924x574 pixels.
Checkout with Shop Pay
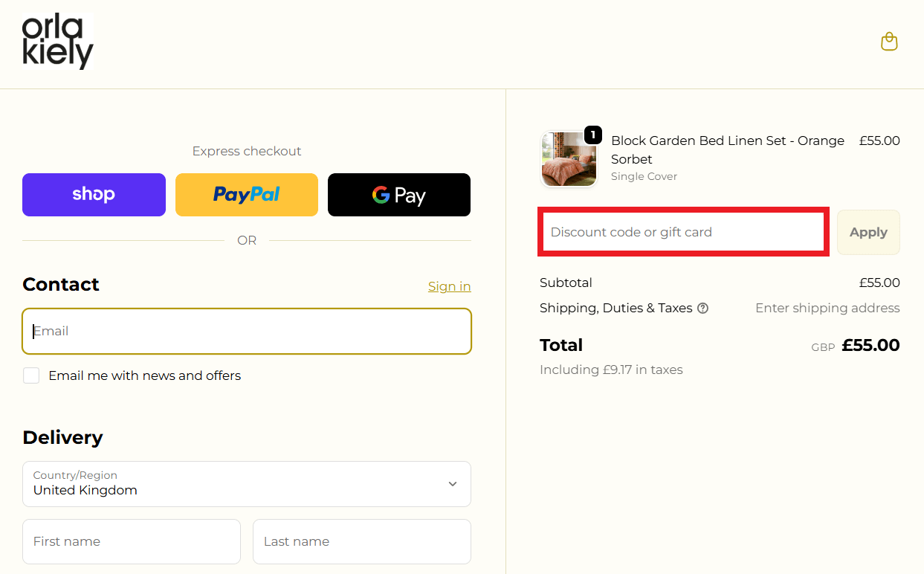coord(94,195)
